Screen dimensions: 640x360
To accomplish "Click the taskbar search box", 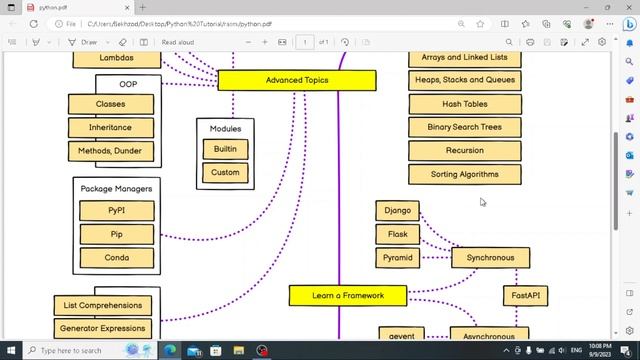I will [90, 351].
